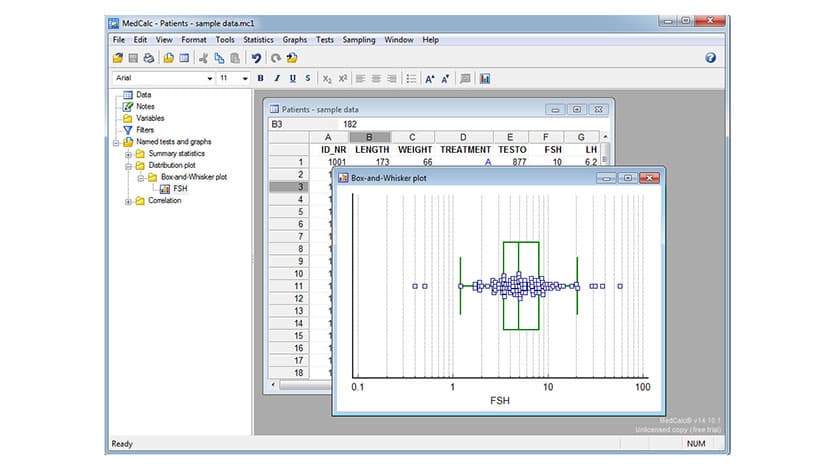Toggle Strikethrough formatting button
Image resolution: width=836 pixels, height=470 pixels.
tap(308, 78)
